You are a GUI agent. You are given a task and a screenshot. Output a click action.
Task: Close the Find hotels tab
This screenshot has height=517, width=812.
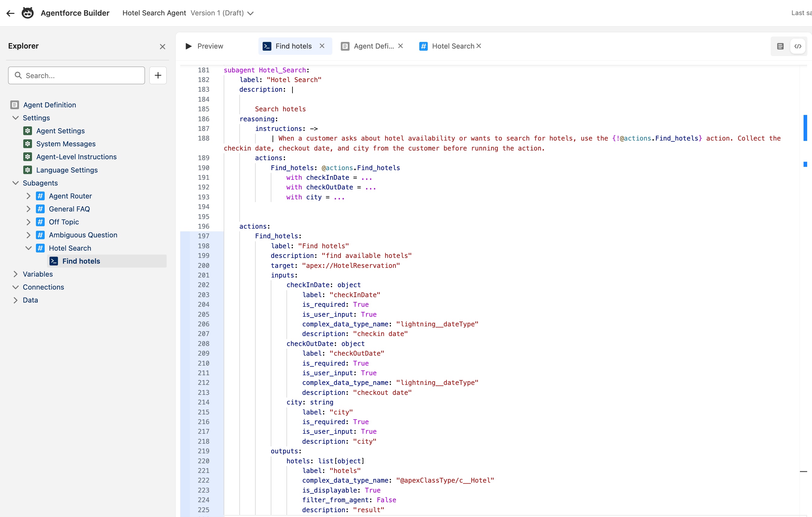coord(322,46)
